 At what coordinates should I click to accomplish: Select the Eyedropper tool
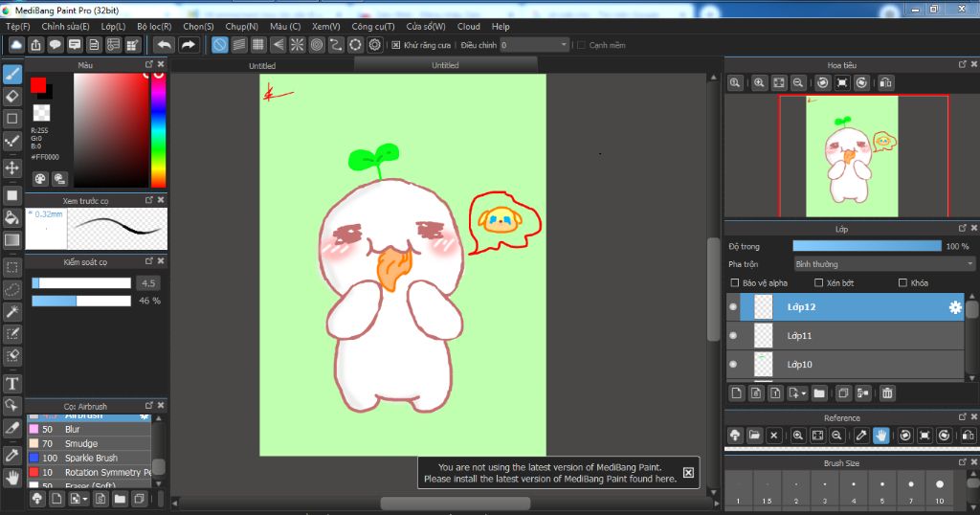click(x=11, y=456)
